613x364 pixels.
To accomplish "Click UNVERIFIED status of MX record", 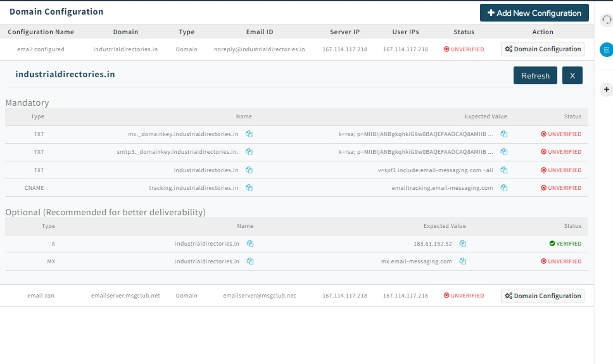I will [x=561, y=261].
